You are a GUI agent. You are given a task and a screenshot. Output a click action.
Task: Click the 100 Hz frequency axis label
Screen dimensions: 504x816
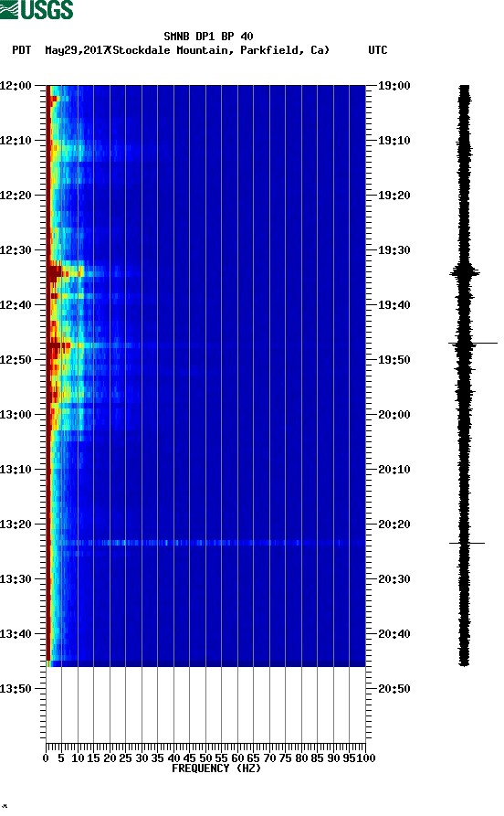click(x=366, y=758)
